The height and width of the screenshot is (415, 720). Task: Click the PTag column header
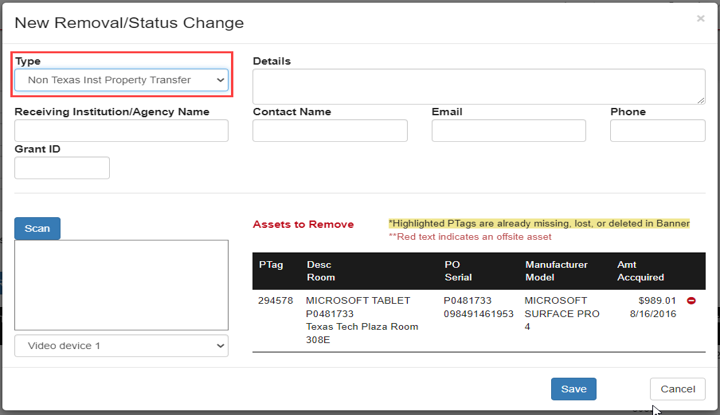pyautogui.click(x=271, y=265)
